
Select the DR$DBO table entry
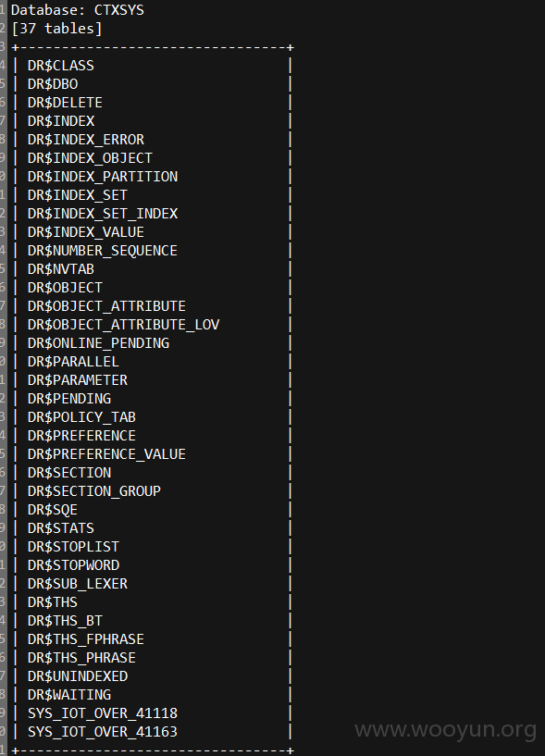click(53, 84)
